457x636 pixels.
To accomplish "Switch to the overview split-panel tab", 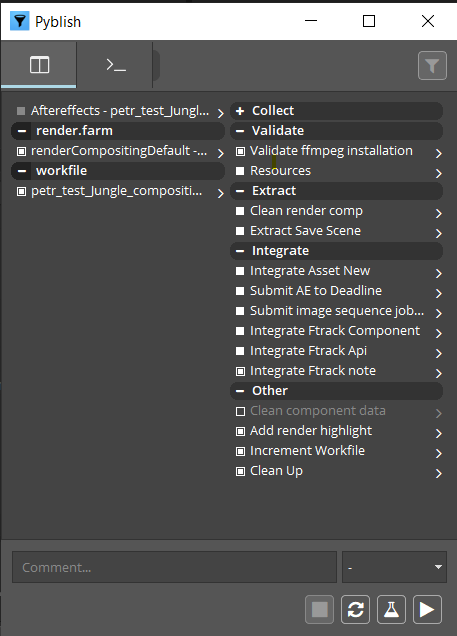I will [39, 64].
